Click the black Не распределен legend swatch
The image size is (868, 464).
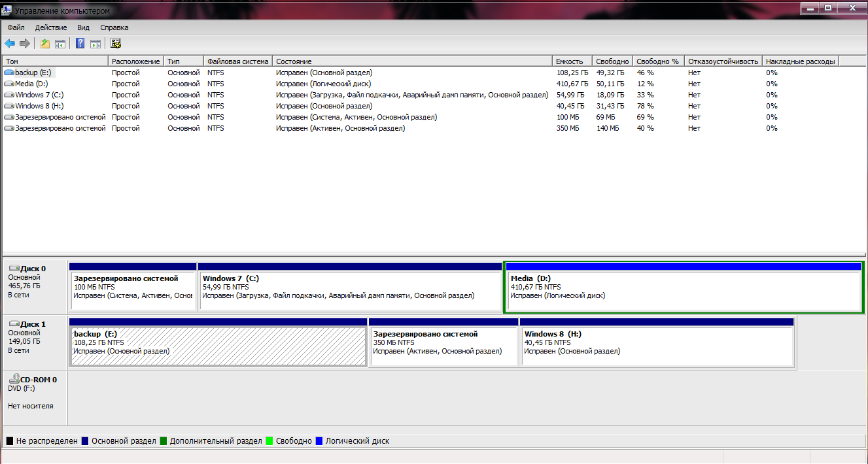click(x=10, y=441)
